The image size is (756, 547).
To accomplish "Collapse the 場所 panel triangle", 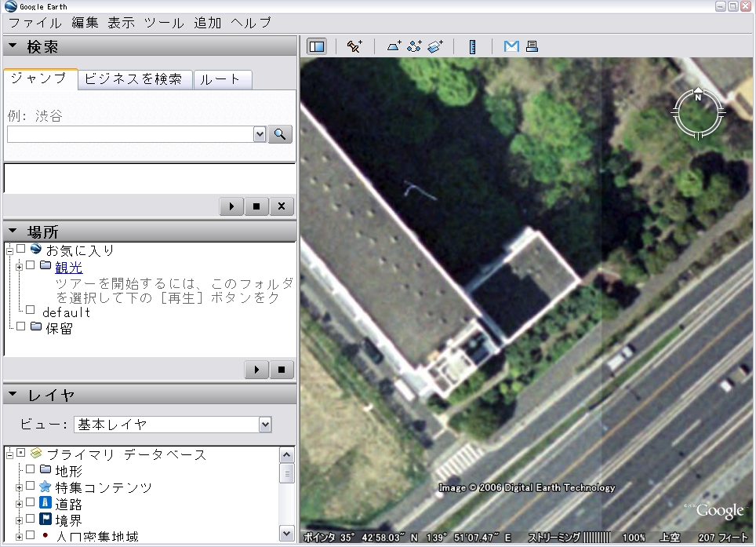I will point(13,231).
